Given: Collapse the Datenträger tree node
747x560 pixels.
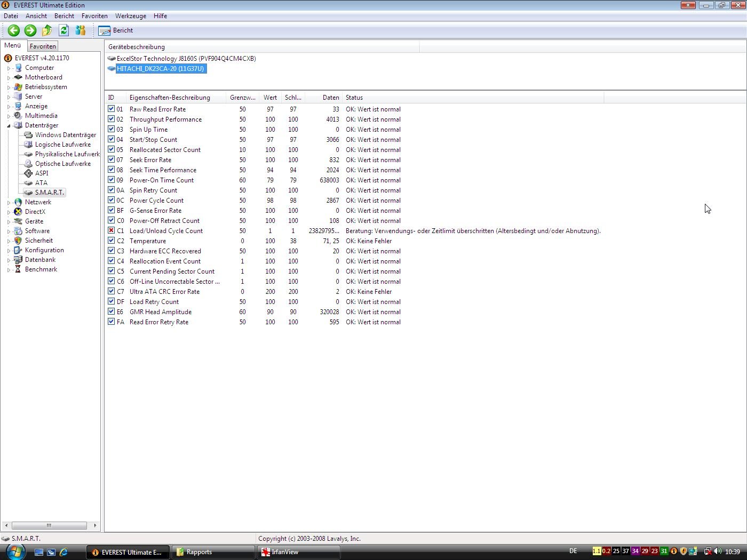Looking at the screenshot, I should pos(9,126).
